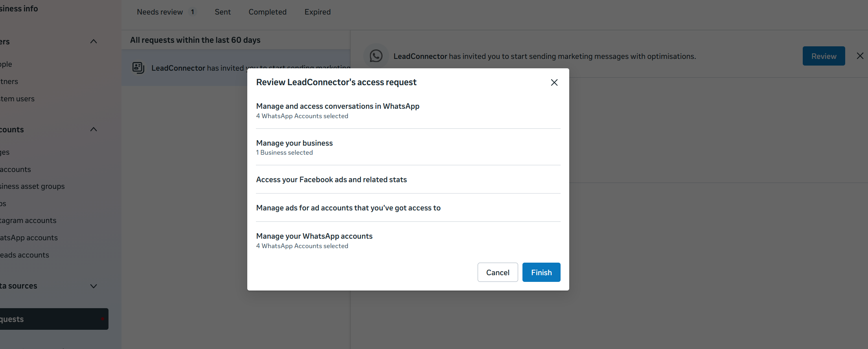Select the LeadConnector request in the list
The width and height of the screenshot is (868, 349).
click(x=236, y=68)
